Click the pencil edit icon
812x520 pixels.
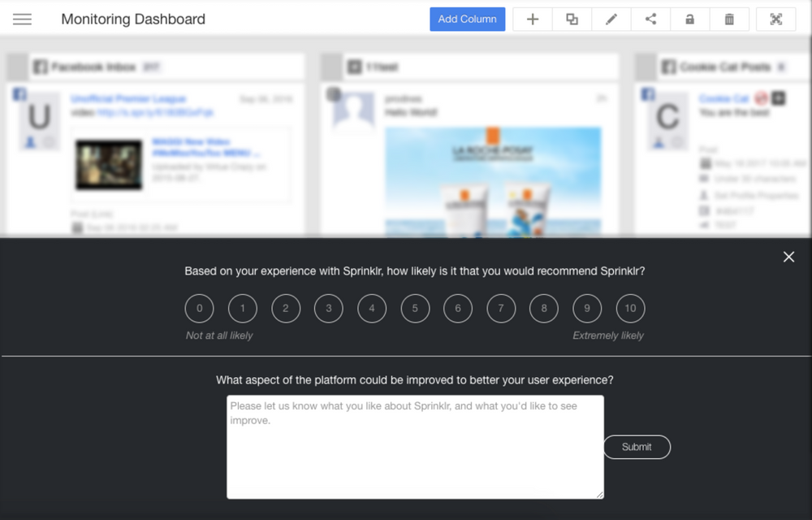[x=611, y=19]
